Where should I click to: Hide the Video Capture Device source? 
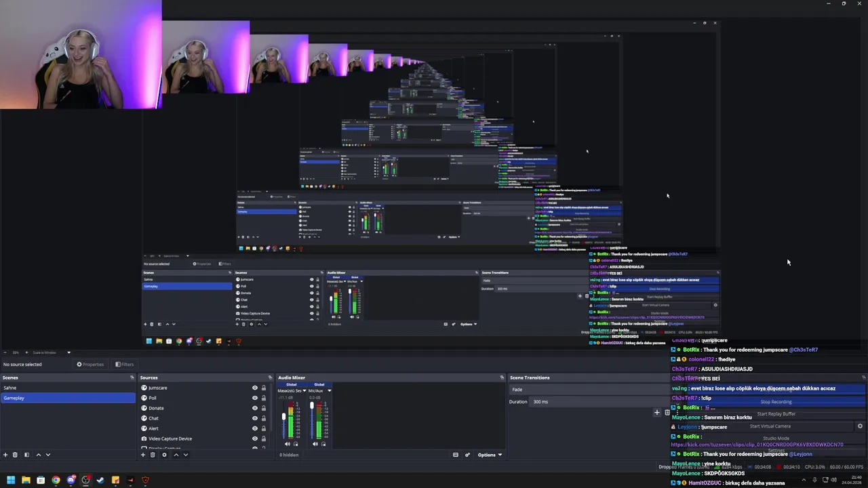point(255,439)
